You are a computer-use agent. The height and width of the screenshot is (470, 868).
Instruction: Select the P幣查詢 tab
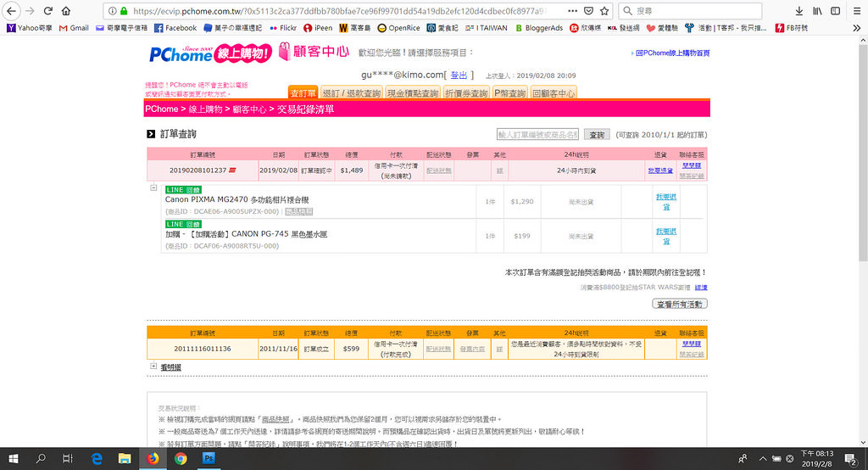[509, 93]
